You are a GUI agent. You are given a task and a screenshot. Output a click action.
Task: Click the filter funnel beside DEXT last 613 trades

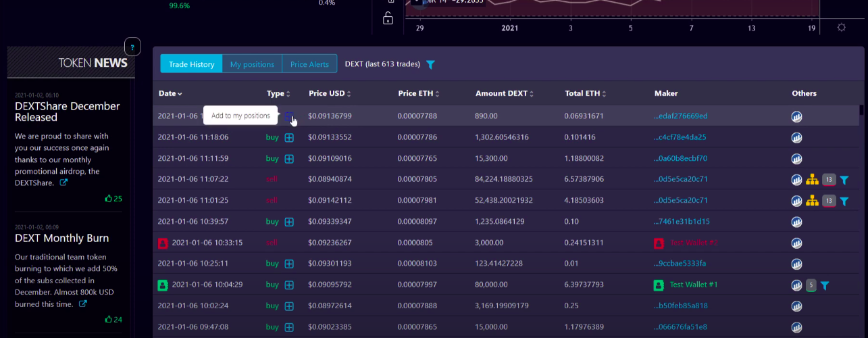(430, 64)
